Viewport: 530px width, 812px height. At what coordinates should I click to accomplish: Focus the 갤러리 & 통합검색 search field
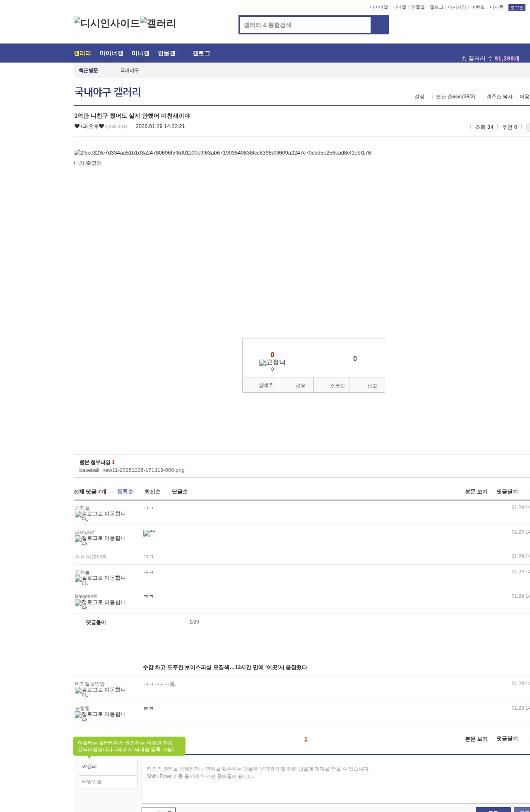click(x=305, y=25)
